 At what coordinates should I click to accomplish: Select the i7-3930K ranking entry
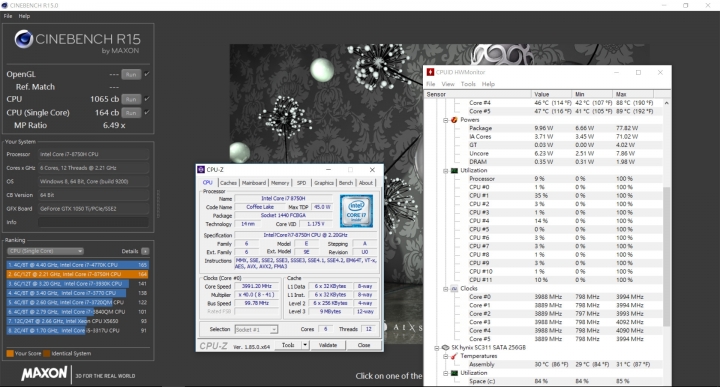coord(77,284)
